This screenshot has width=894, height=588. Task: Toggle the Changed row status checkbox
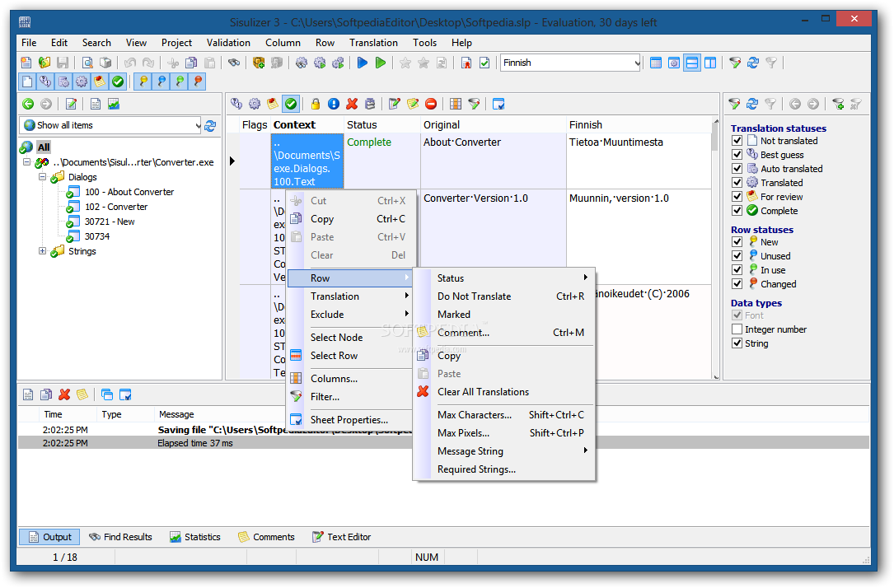click(x=737, y=284)
